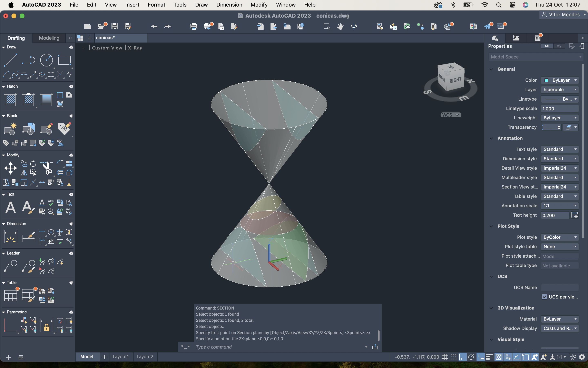Select the Rotate tool
Viewport: 588px width, 368px height.
tap(33, 164)
